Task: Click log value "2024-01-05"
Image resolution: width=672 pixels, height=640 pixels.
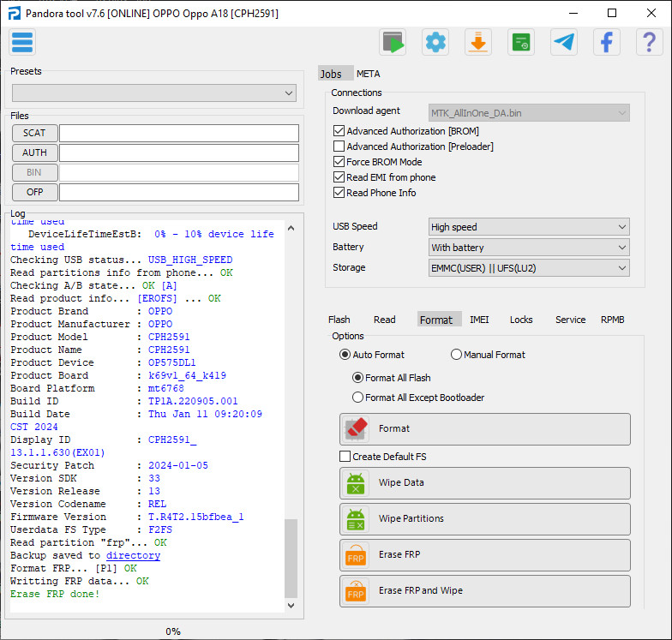Action: click(x=178, y=465)
